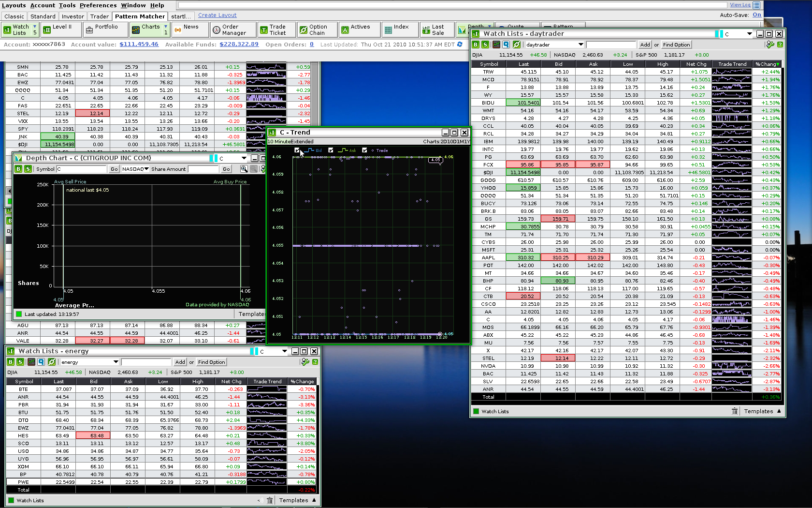Open settings wrench in energy watch list
812x508 pixels.
305,362
